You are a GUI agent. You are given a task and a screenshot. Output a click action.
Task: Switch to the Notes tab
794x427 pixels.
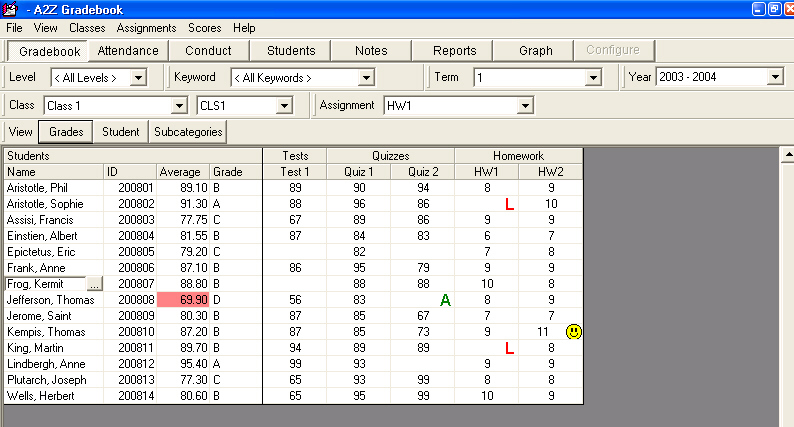tap(371, 51)
